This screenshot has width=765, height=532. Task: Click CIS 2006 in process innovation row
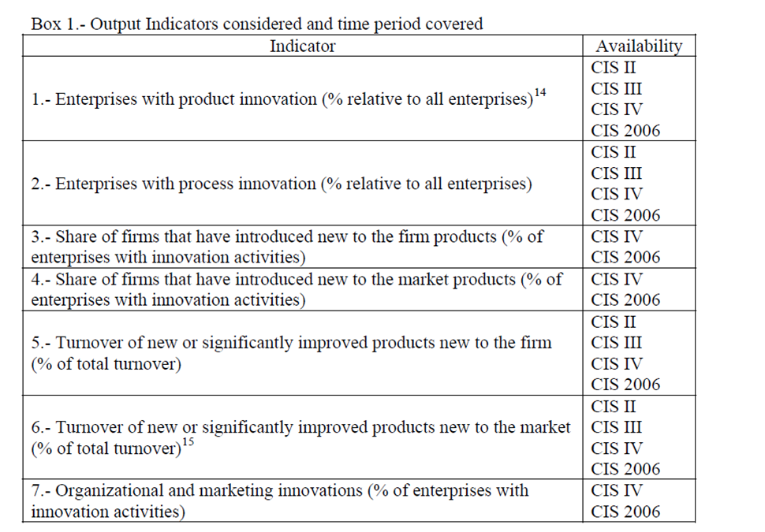click(625, 215)
